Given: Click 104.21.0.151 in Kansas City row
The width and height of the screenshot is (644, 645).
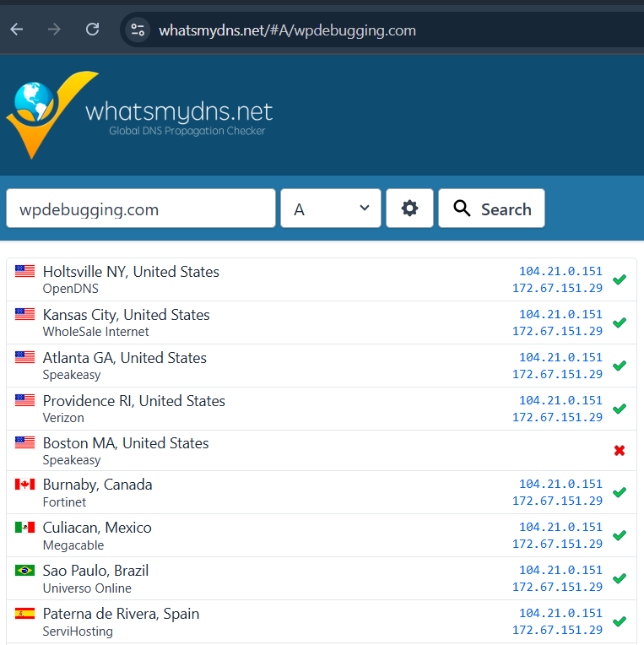Looking at the screenshot, I should [560, 314].
